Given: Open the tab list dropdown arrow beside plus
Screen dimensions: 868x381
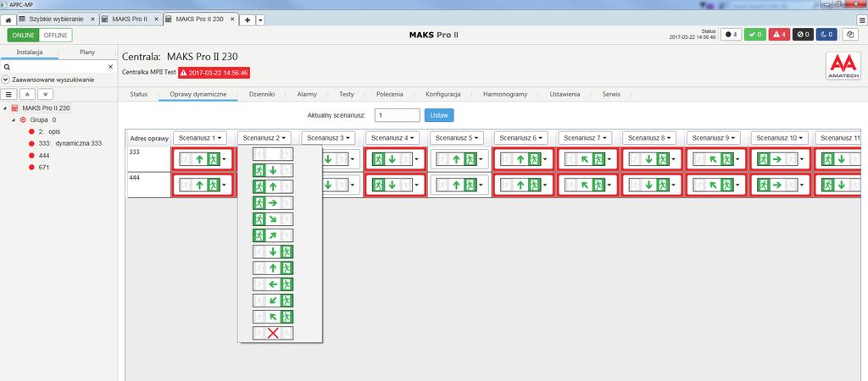Looking at the screenshot, I should [260, 20].
